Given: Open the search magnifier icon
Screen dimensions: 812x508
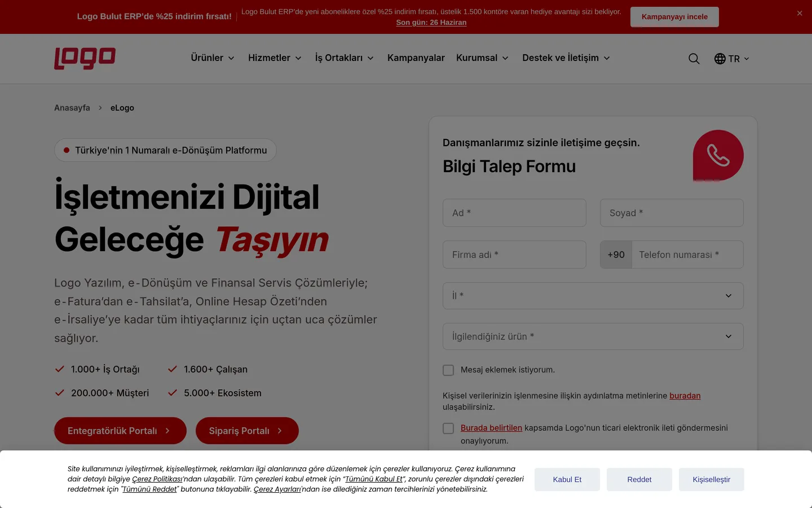Looking at the screenshot, I should (694, 59).
